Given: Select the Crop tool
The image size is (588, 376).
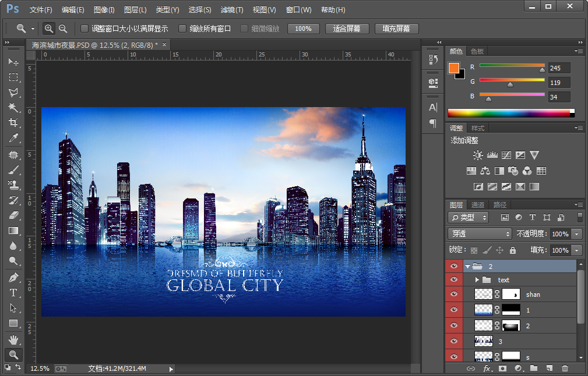Looking at the screenshot, I should (13, 123).
